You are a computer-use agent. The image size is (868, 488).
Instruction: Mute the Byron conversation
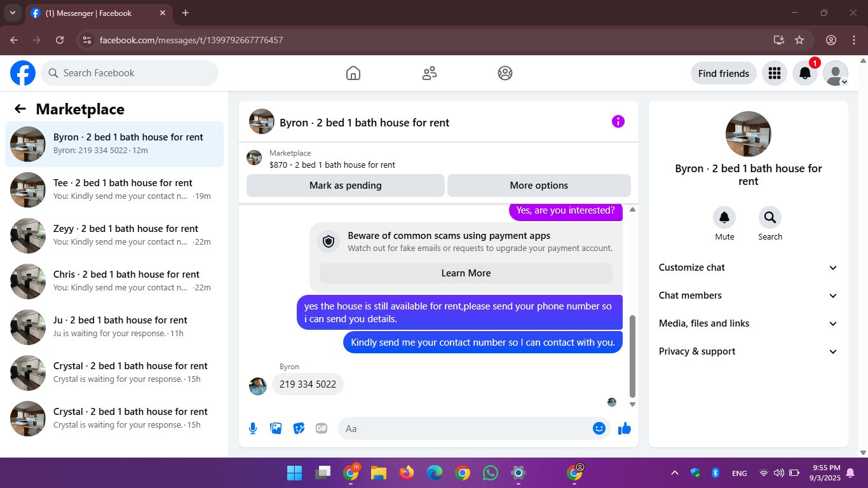(724, 217)
